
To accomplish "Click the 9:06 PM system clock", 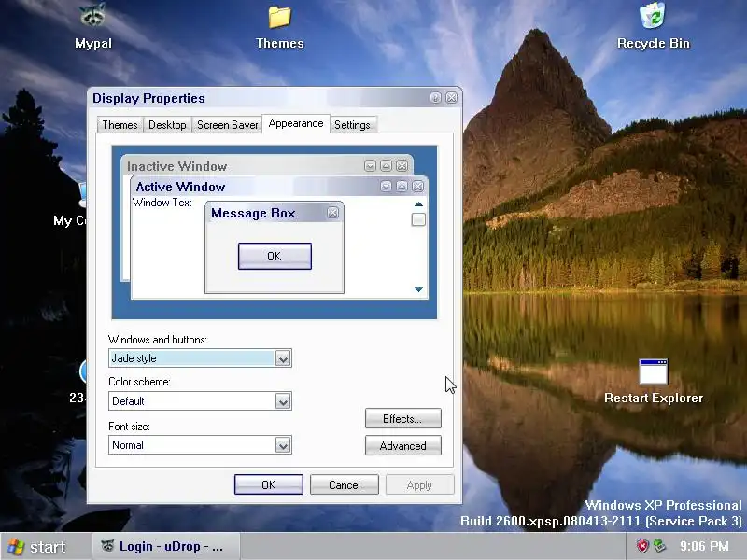I will [x=704, y=546].
